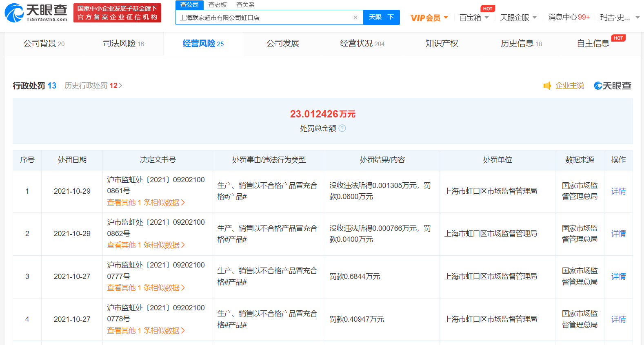
Task: Click the company search input field
Action: [x=264, y=17]
